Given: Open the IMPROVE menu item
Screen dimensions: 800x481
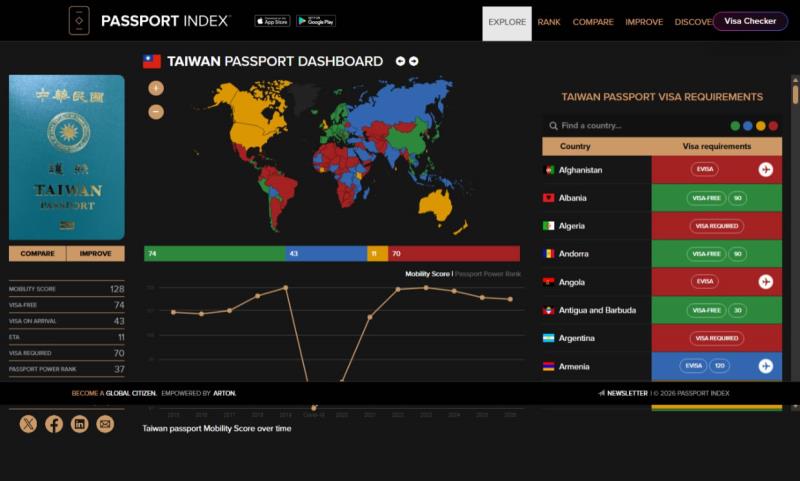Looking at the screenshot, I should tap(644, 22).
